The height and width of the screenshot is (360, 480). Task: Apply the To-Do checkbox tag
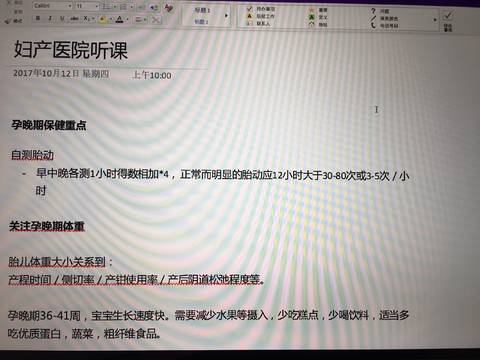coord(260,9)
